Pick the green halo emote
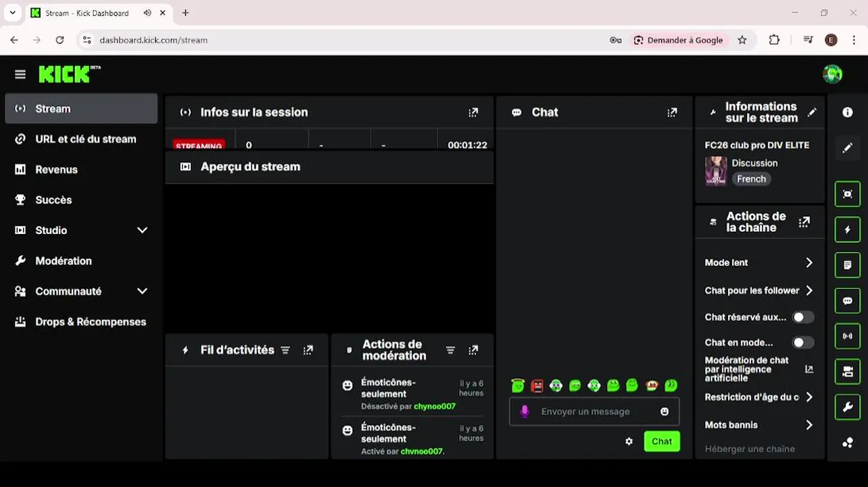868x487 pixels. 518,386
